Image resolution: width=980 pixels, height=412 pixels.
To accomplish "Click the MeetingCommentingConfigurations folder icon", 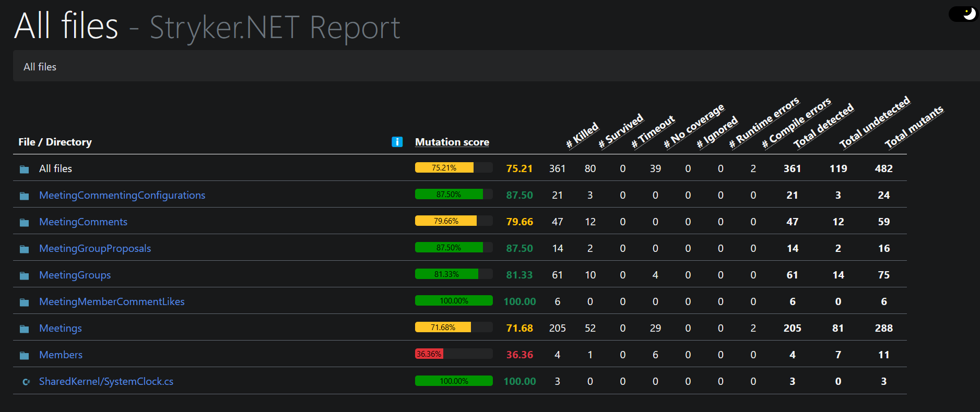I will tap(24, 196).
